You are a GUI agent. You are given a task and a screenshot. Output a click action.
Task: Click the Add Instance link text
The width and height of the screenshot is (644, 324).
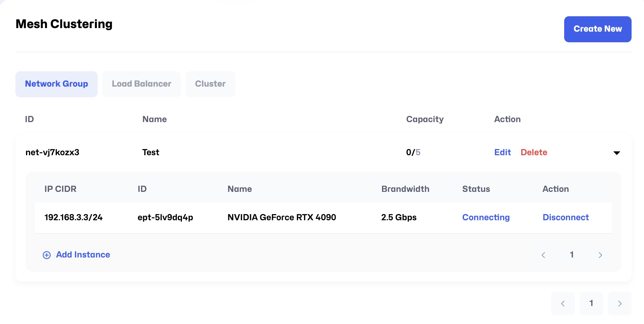pyautogui.click(x=83, y=255)
